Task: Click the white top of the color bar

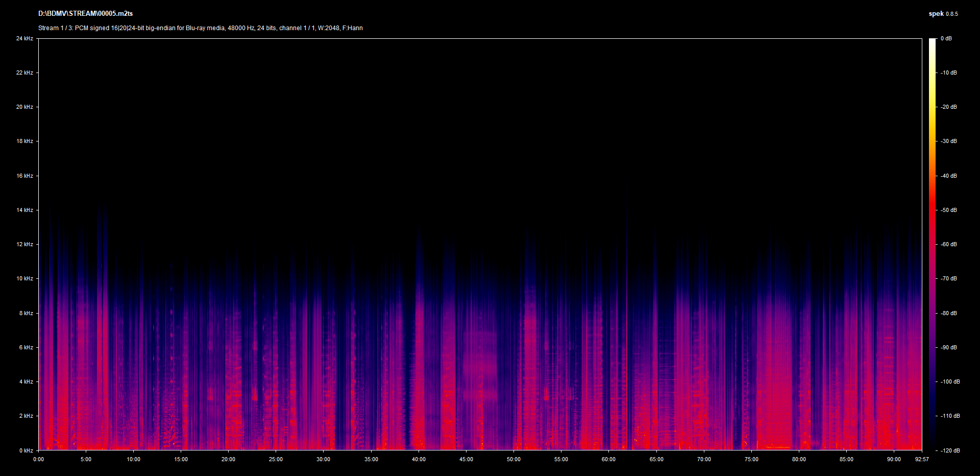Action: coord(933,41)
